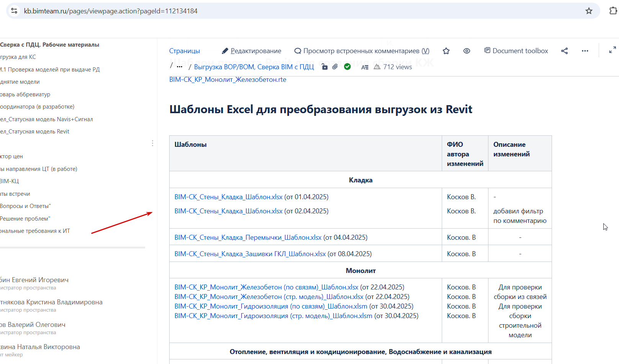
Task: Click the share page icon
Action: point(564,51)
